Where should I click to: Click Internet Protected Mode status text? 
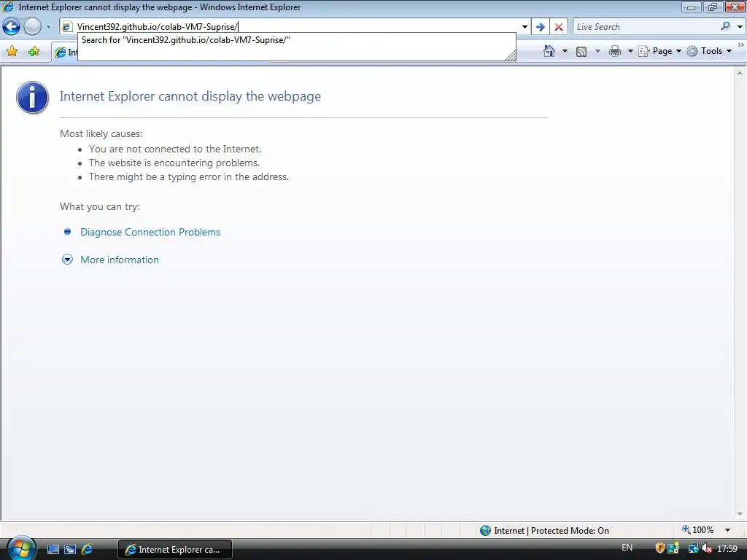pos(551,531)
